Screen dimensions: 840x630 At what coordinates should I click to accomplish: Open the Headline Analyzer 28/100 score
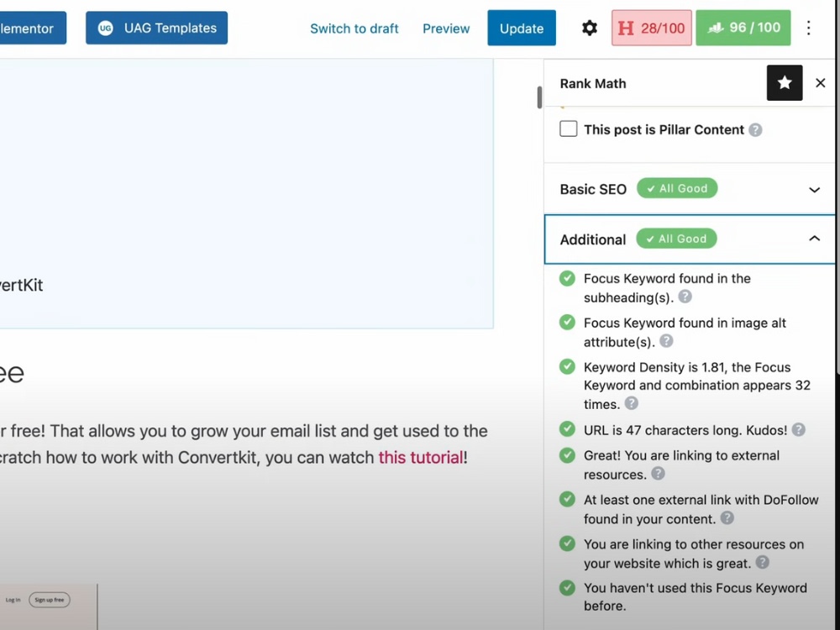pyautogui.click(x=652, y=28)
